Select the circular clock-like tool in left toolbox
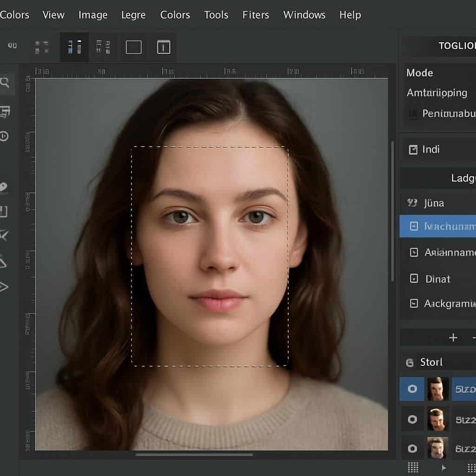476x476 pixels. [x=4, y=136]
